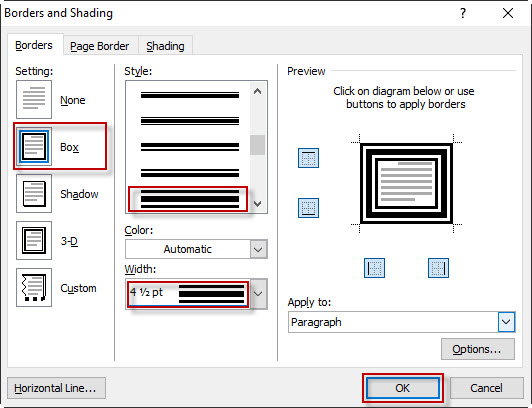Toggle the top border preview button
This screenshot has width=532, height=408.
click(308, 158)
